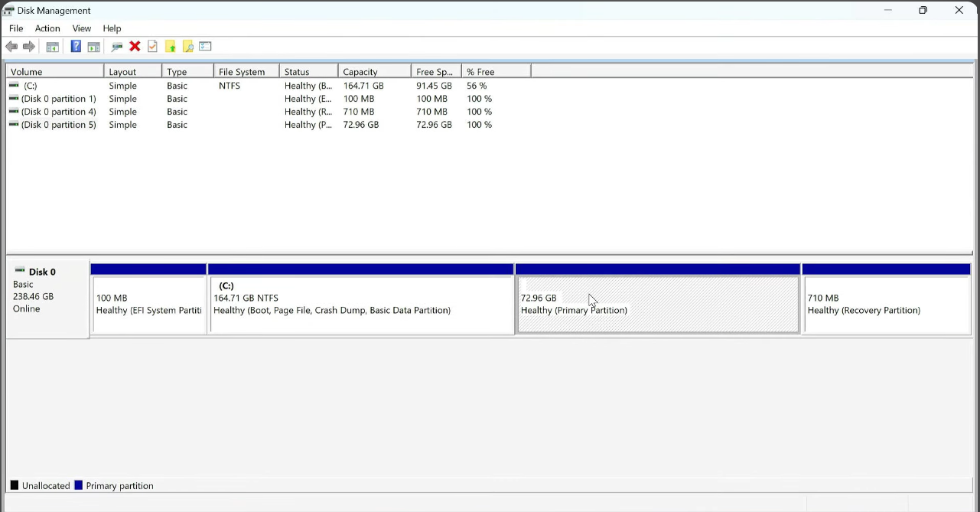The height and width of the screenshot is (512, 980).
Task: Click the yellow page with magnifier icon
Action: pos(187,47)
